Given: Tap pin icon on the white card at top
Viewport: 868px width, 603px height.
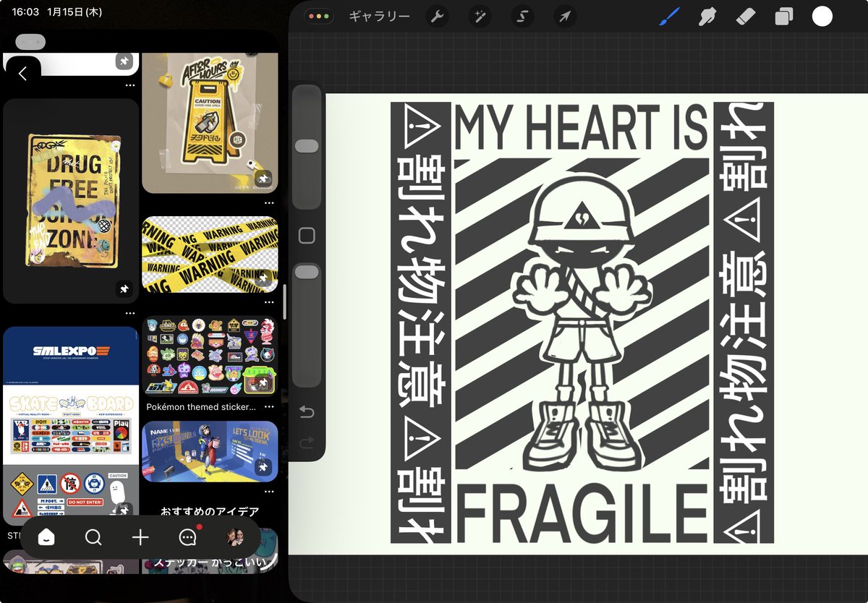Looking at the screenshot, I should [x=124, y=61].
